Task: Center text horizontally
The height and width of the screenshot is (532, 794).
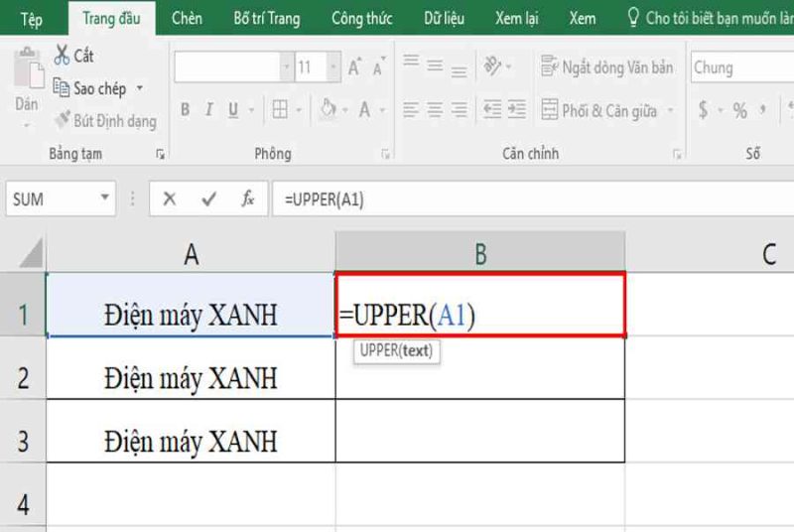Action: tap(435, 110)
